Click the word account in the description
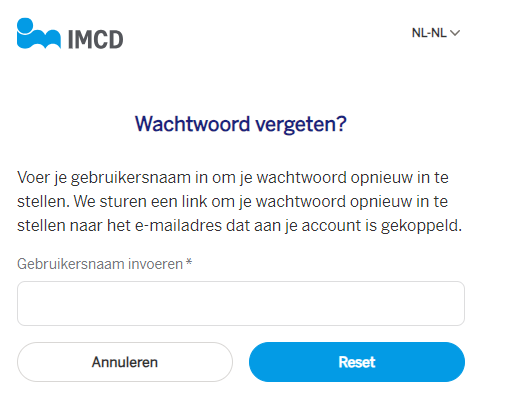This screenshot has height=400, width=522. point(331,226)
